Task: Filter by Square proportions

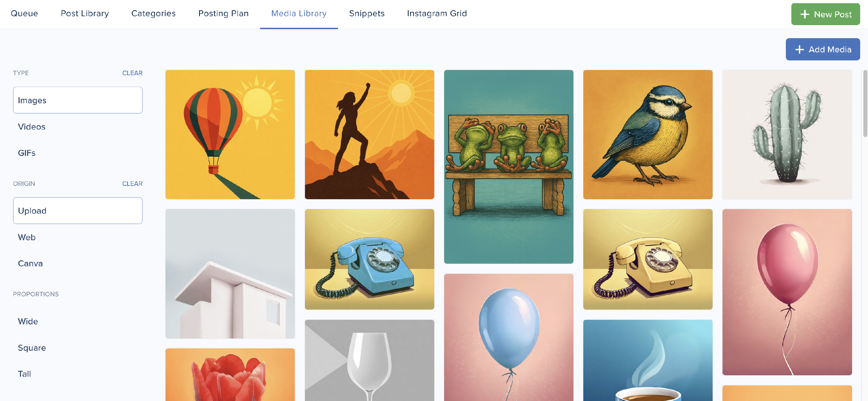Action: [x=78, y=348]
